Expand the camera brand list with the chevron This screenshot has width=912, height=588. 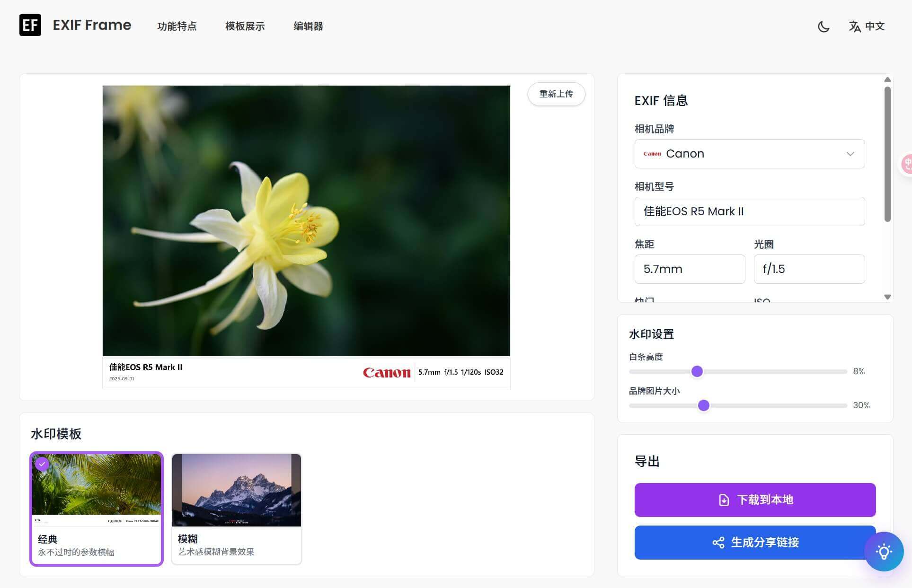(850, 153)
